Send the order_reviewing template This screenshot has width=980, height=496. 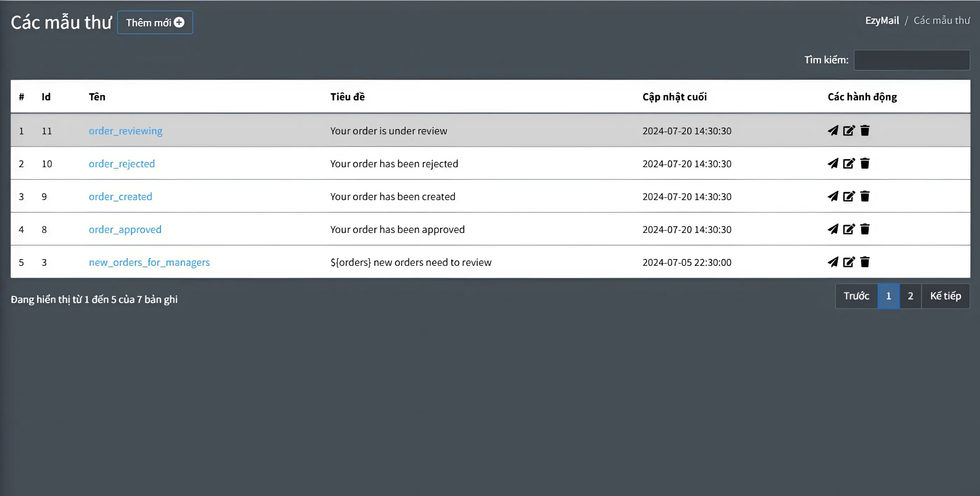[833, 130]
